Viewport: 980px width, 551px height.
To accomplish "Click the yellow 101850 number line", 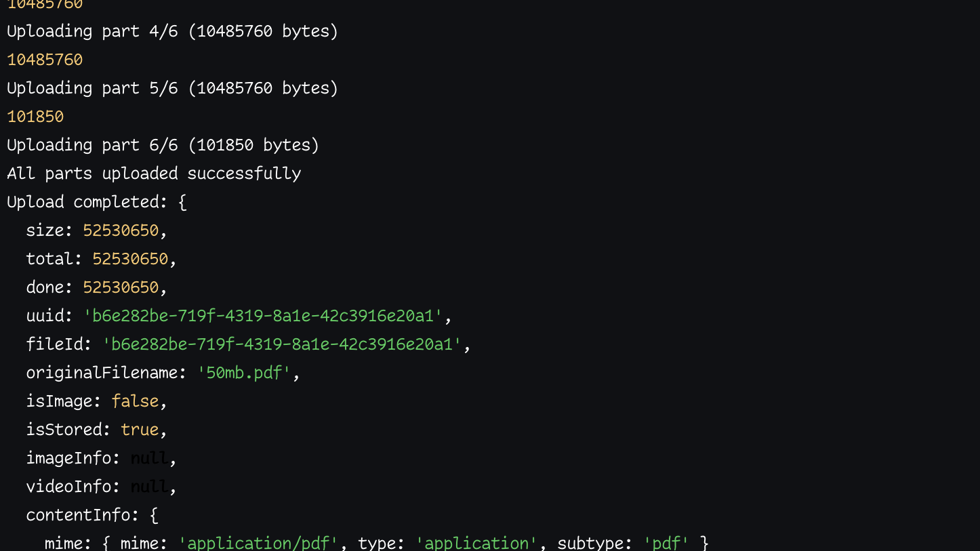I will [x=35, y=117].
